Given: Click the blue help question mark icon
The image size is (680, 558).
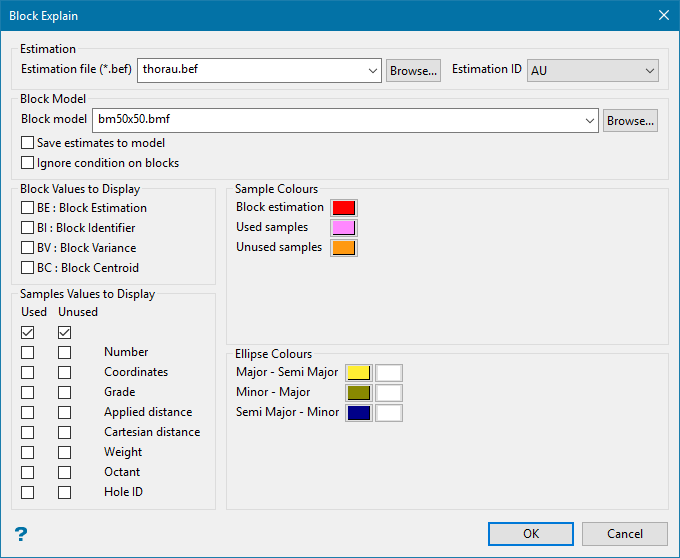Looking at the screenshot, I should pyautogui.click(x=21, y=534).
